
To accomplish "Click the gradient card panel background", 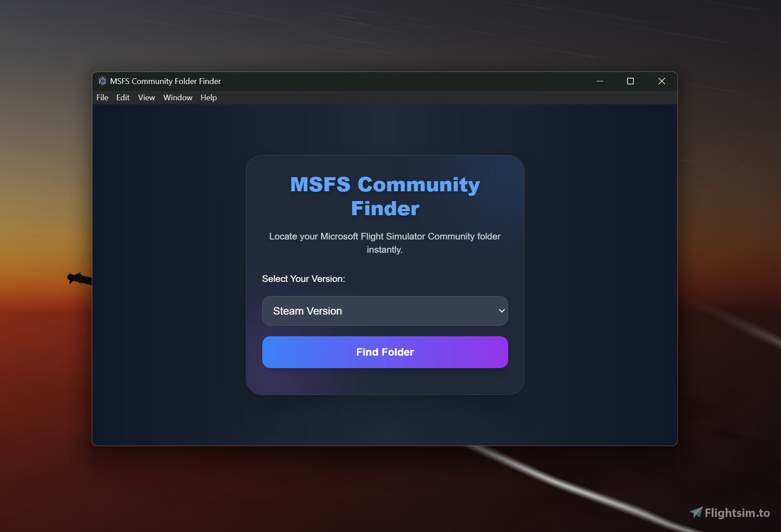I will point(385,382).
